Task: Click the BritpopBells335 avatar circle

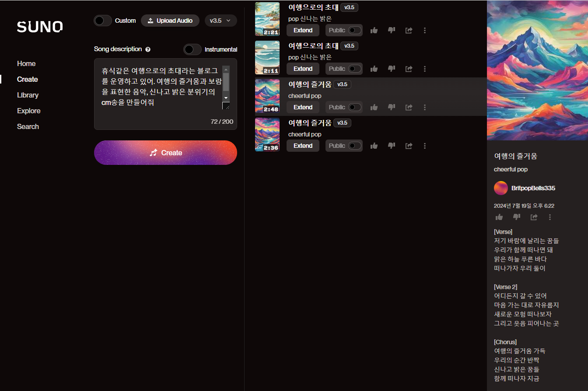Action: coord(501,188)
